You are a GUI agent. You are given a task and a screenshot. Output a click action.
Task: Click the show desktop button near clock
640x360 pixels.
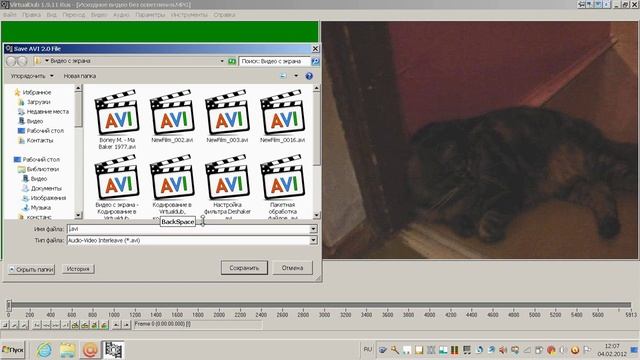click(635, 350)
